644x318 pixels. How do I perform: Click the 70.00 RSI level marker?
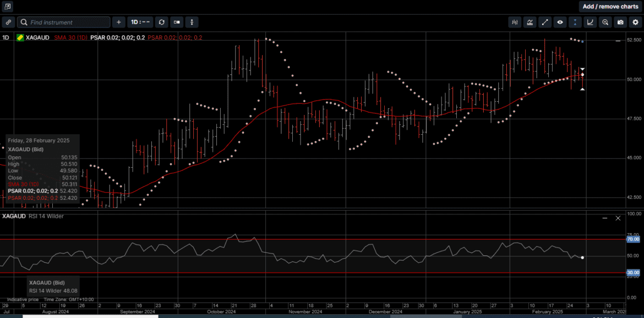point(633,239)
